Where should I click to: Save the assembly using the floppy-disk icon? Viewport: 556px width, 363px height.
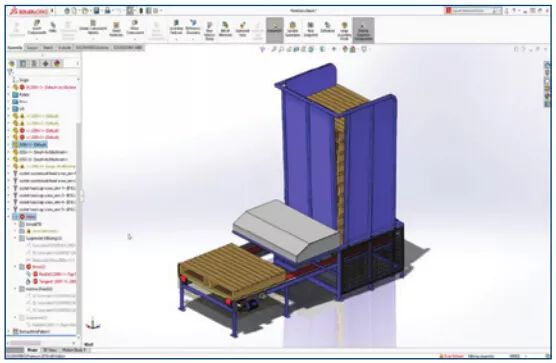[96, 11]
